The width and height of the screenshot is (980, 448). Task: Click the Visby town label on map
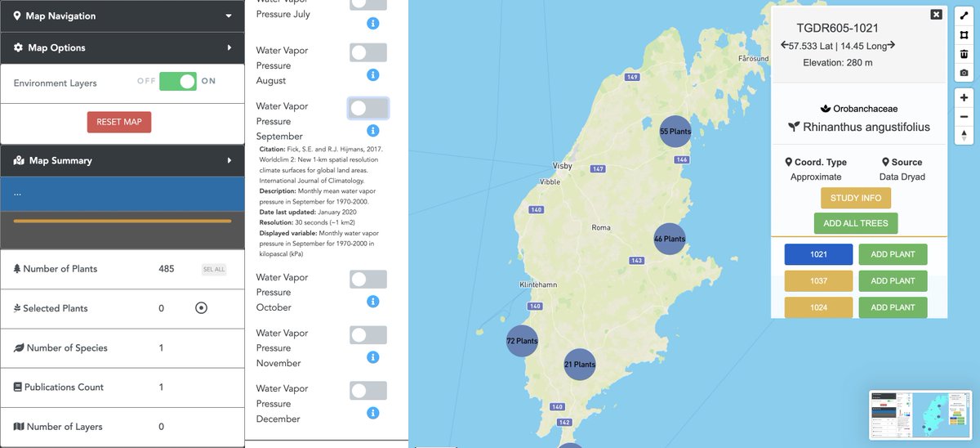tap(563, 165)
